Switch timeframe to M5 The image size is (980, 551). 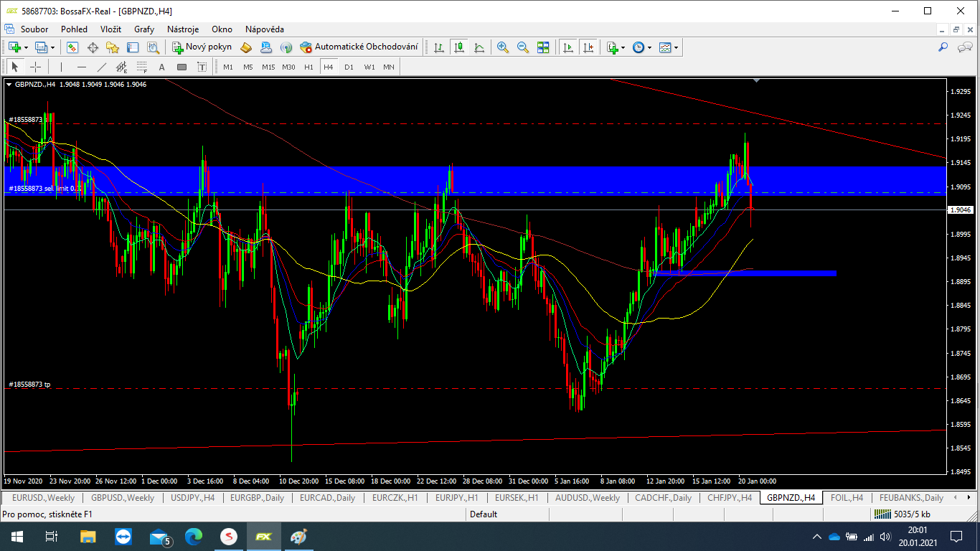(x=248, y=67)
